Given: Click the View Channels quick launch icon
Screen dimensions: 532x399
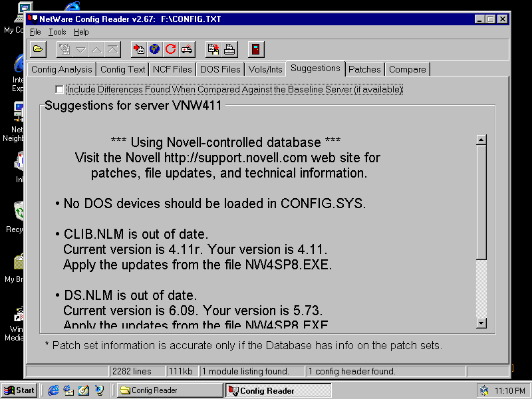Looking at the screenshot, I should pos(99,390).
